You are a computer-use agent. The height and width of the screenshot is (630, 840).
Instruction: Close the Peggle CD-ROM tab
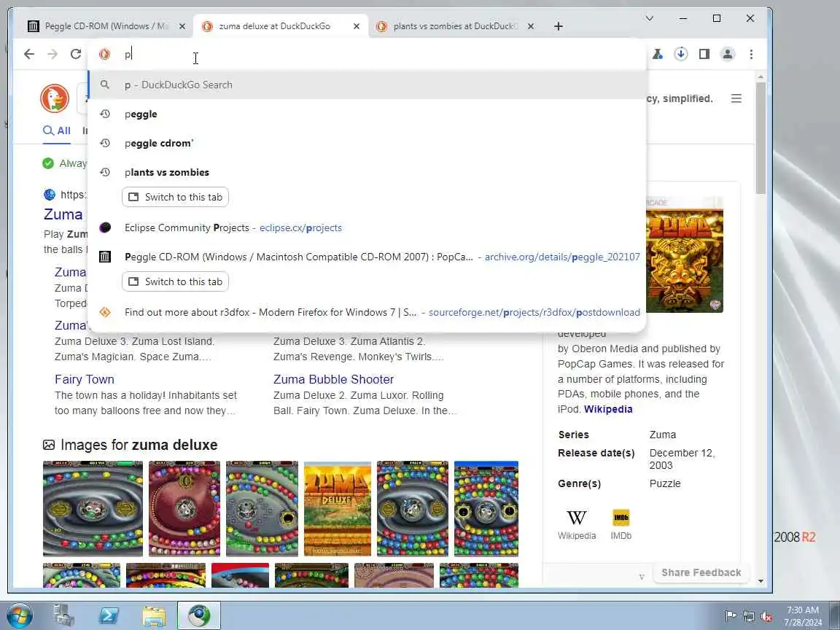click(182, 26)
